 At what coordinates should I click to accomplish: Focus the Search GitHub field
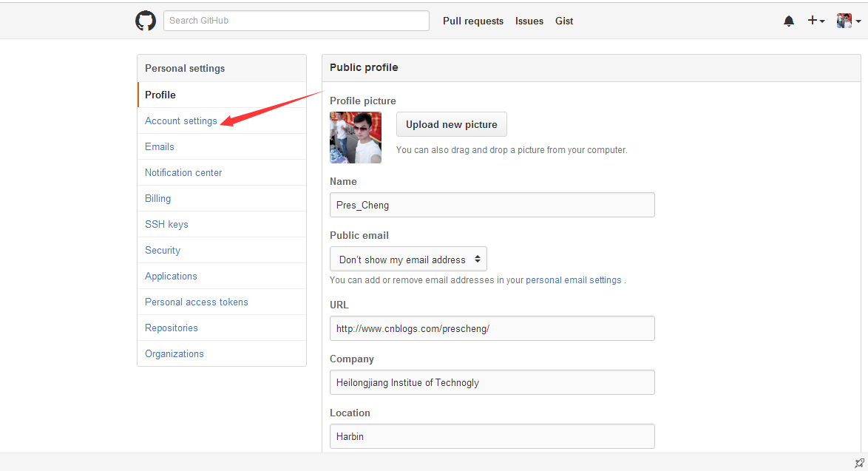pos(296,21)
